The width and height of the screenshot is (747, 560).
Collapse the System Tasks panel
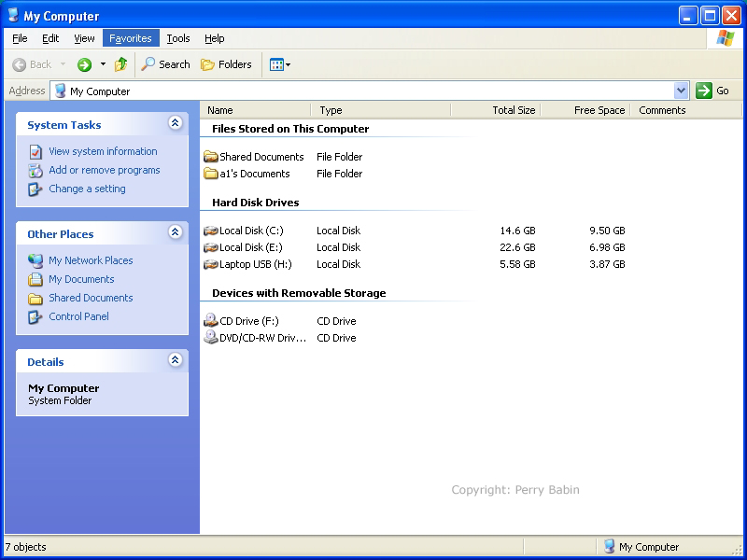[175, 123]
